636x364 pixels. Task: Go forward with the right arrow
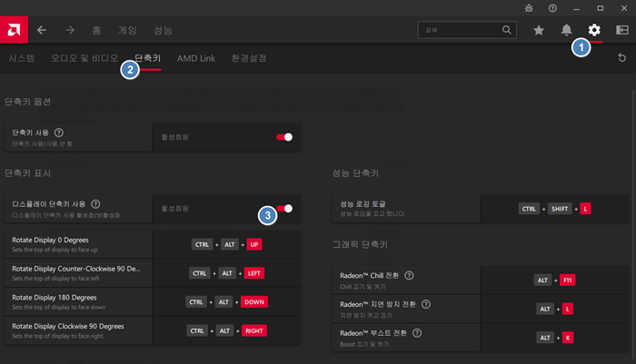[x=70, y=30]
